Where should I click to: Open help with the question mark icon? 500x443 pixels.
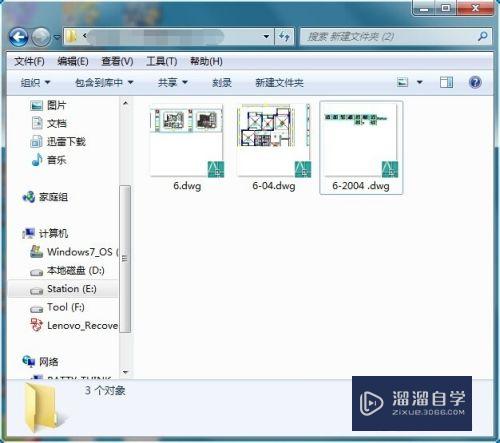[475, 82]
